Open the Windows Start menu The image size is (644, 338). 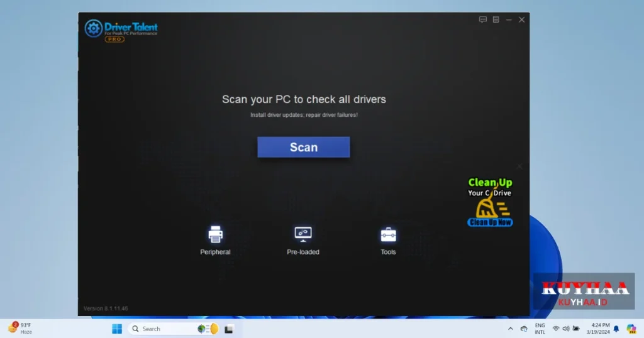coord(117,329)
